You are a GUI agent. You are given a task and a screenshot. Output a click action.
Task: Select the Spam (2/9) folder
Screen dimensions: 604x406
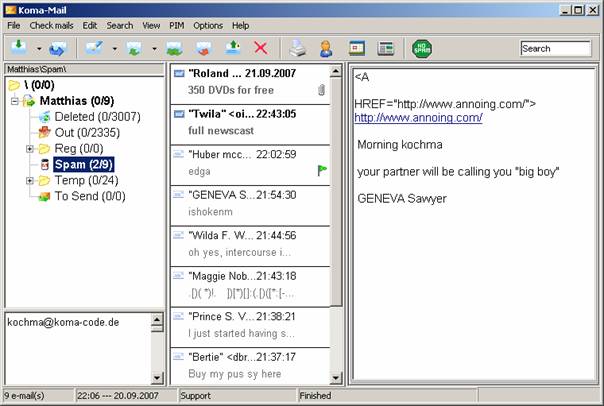tap(84, 164)
